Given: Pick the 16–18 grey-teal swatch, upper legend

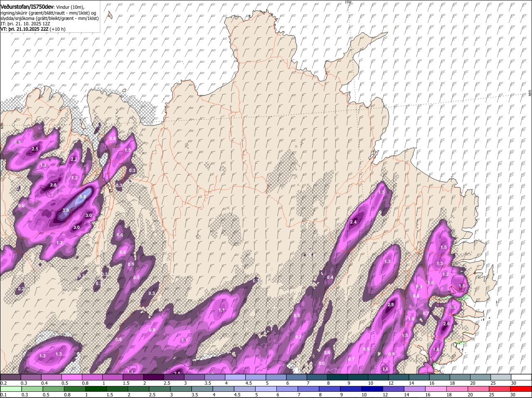Looking at the screenshot, I should [x=440, y=377].
